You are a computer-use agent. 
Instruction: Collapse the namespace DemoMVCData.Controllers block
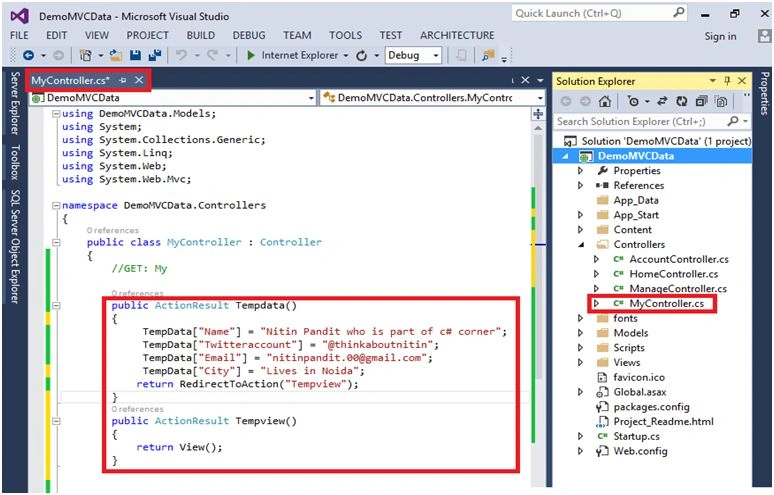56,205
